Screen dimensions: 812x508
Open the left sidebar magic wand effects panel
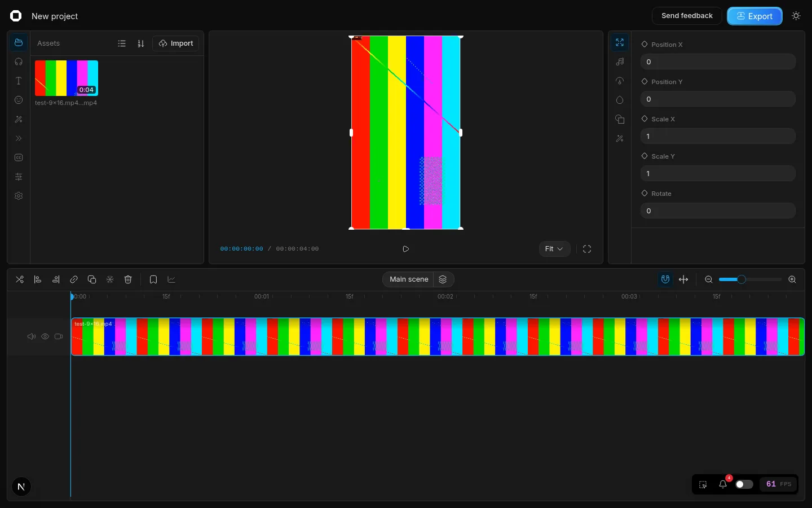[19, 119]
